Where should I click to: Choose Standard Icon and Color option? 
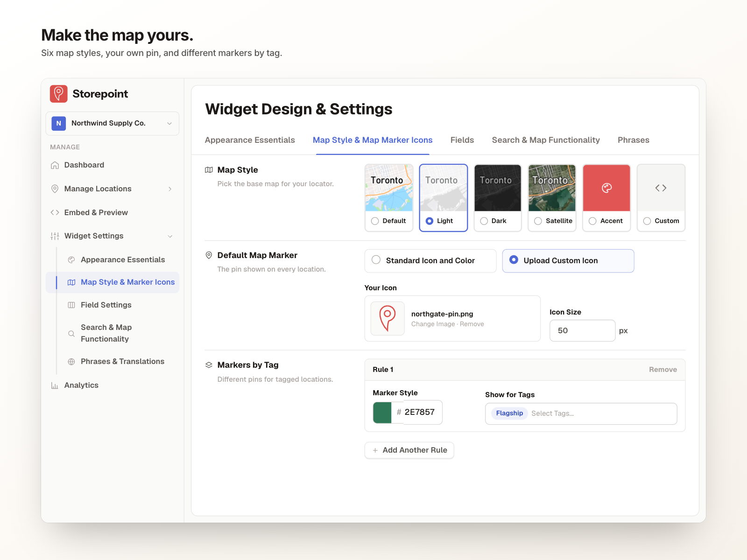[x=430, y=261]
